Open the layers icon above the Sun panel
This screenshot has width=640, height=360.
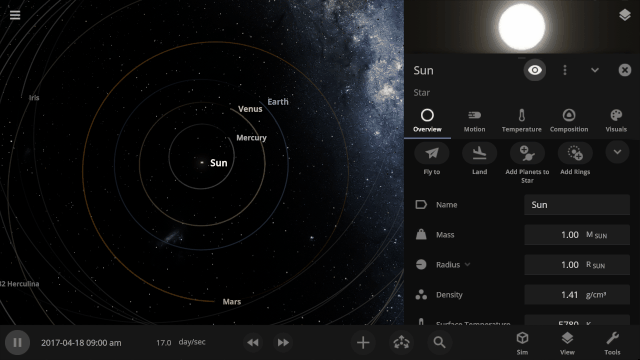(x=624, y=15)
